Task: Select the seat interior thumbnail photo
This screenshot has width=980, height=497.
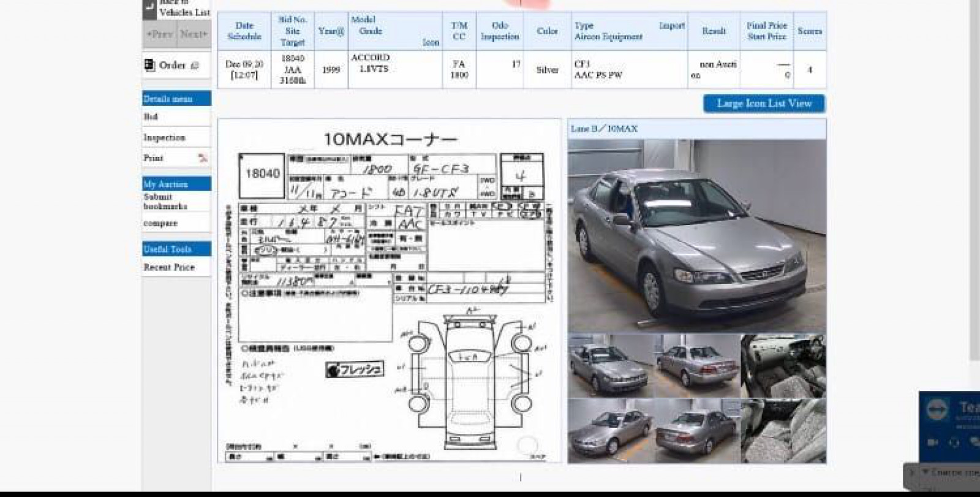Action: (783, 431)
